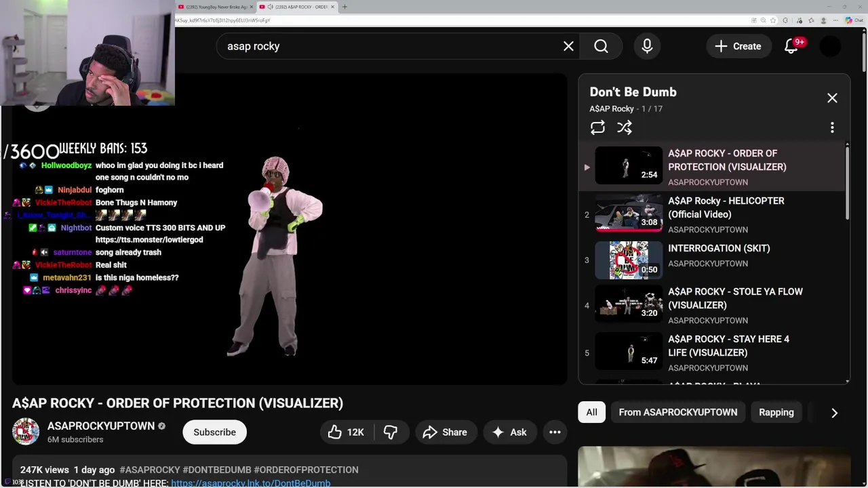Viewport: 868px width, 488px height.
Task: Open the ASAPROCKYUPTOWN channel avatar
Action: [26, 432]
